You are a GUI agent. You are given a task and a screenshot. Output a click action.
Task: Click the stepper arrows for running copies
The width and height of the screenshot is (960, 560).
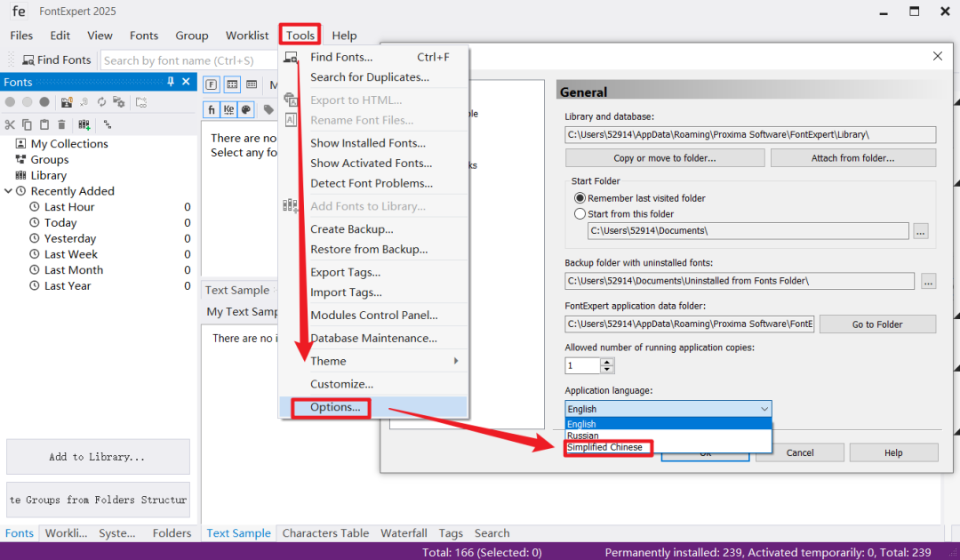coord(607,366)
